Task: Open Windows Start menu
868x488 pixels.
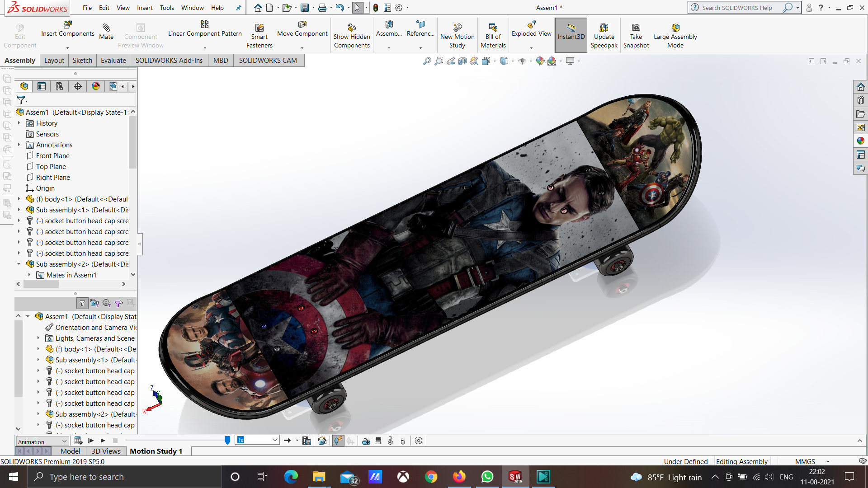Action: point(14,477)
